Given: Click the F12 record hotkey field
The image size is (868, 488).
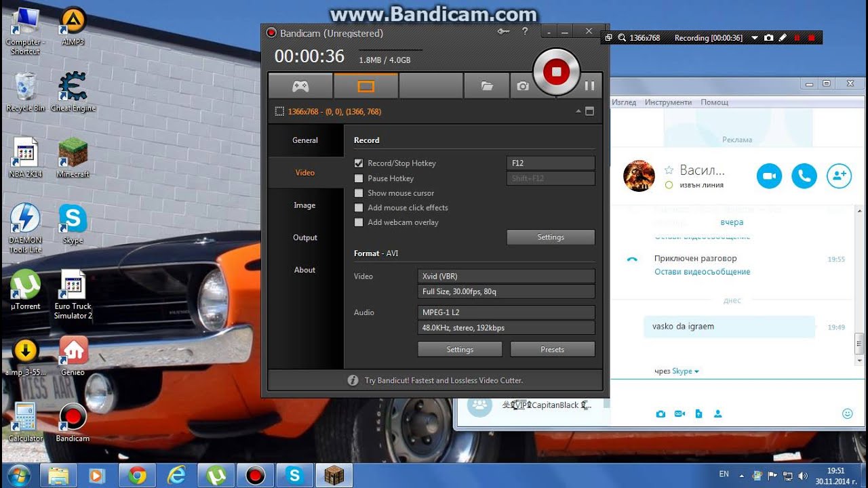Looking at the screenshot, I should tap(551, 163).
